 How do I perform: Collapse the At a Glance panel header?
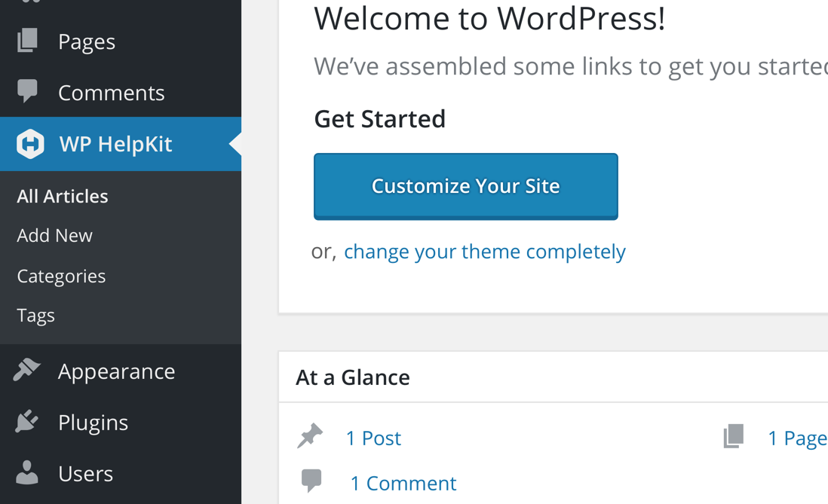click(x=554, y=377)
